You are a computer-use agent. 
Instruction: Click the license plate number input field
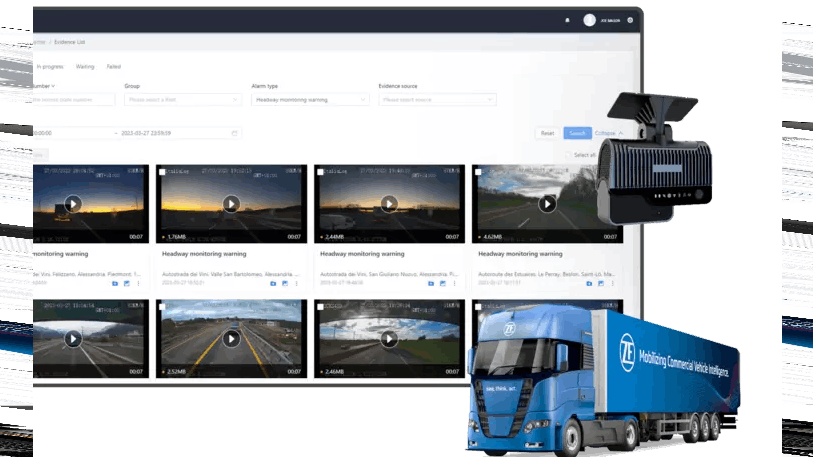[x=74, y=100]
